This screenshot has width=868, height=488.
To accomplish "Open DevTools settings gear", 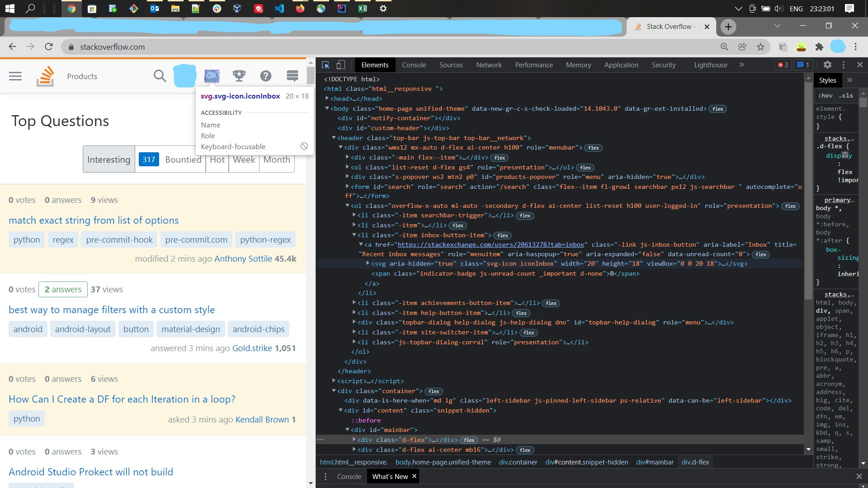I will pyautogui.click(x=827, y=65).
